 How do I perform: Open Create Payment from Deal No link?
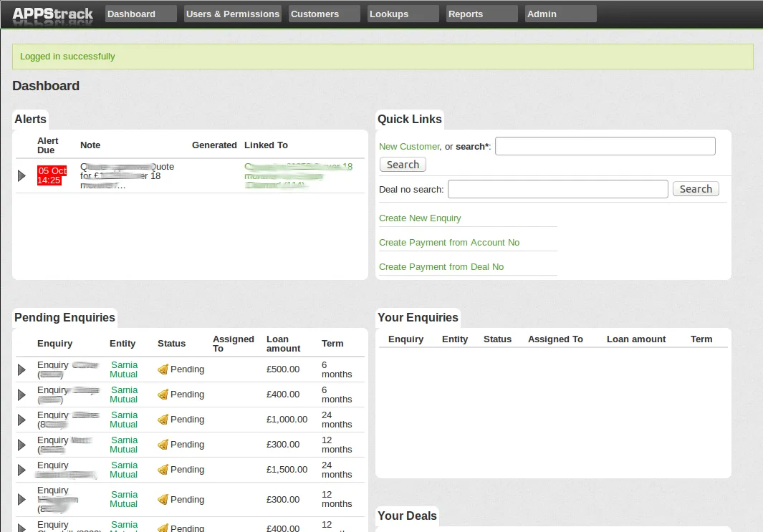(x=441, y=267)
